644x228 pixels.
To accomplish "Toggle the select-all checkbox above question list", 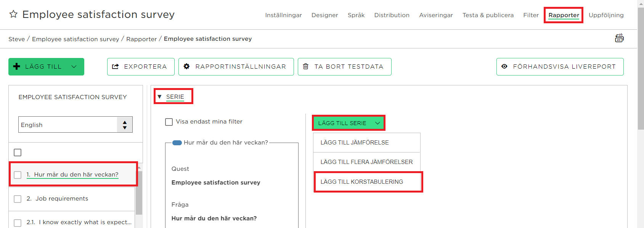I will tap(18, 153).
